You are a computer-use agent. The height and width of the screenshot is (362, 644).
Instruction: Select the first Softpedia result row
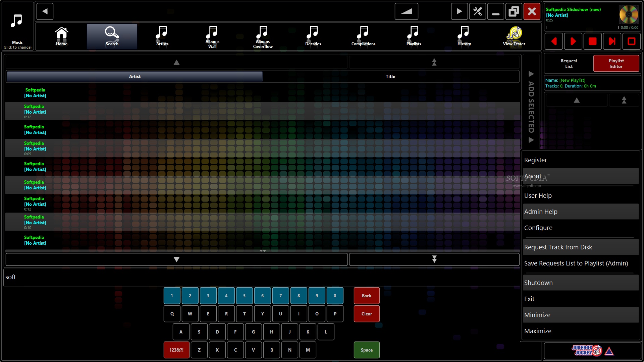[x=262, y=93]
